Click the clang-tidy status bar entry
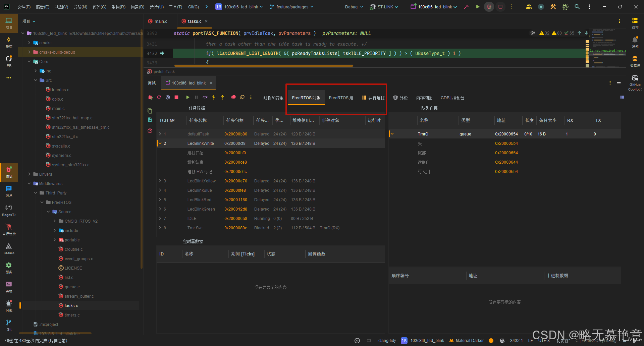Viewport: 644px width, 346px height. coord(387,340)
